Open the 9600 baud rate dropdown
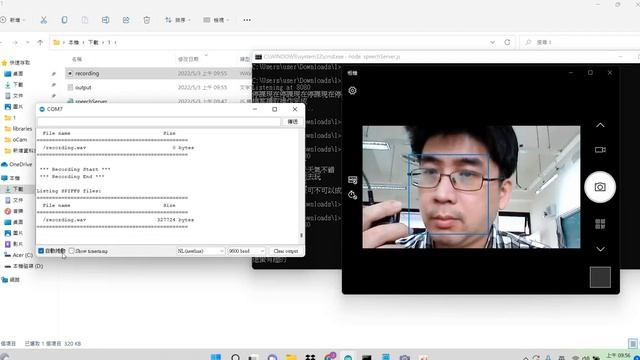The width and height of the screenshot is (640, 360). tap(246, 251)
